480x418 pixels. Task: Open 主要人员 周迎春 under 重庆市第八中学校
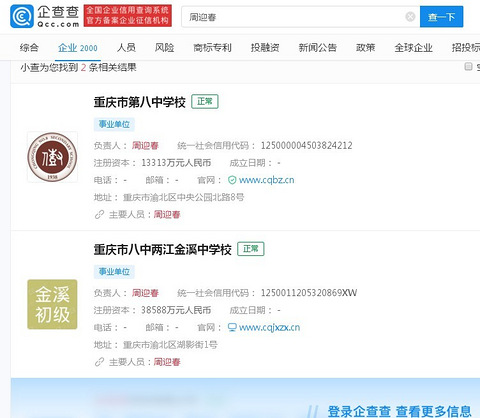[x=167, y=215]
